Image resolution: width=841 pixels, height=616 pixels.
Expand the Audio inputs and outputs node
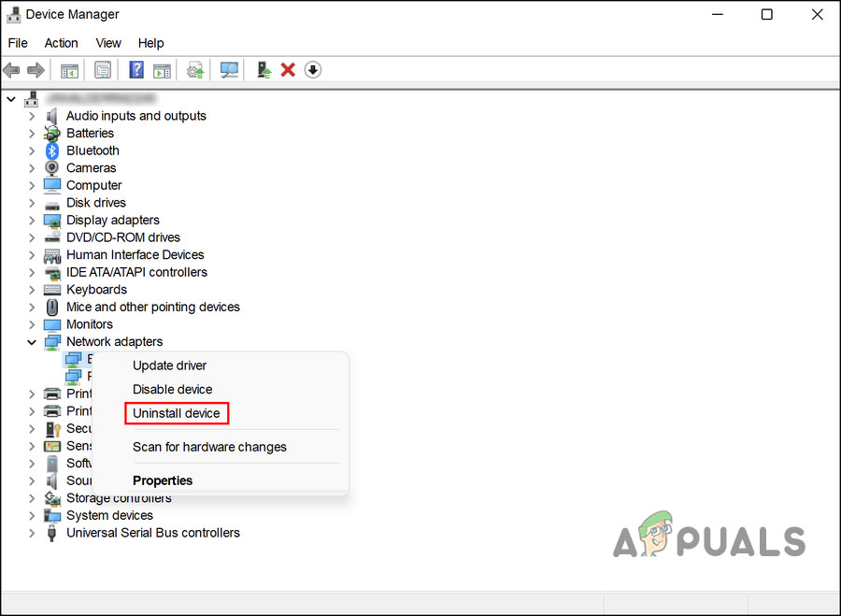(32, 116)
